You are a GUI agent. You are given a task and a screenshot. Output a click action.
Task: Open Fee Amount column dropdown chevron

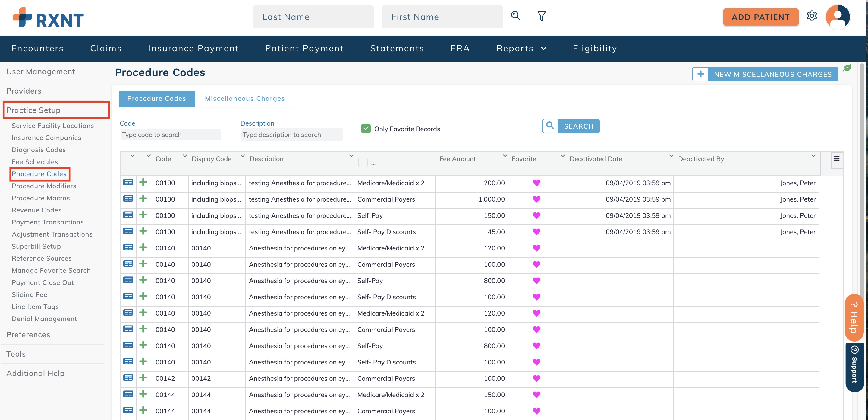tap(505, 156)
